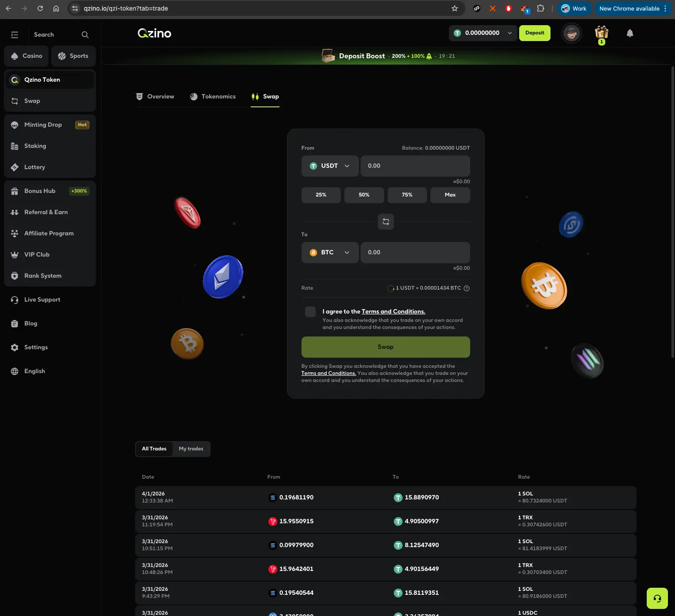Check the agree to Terms checkbox
675x616 pixels.
(x=310, y=312)
